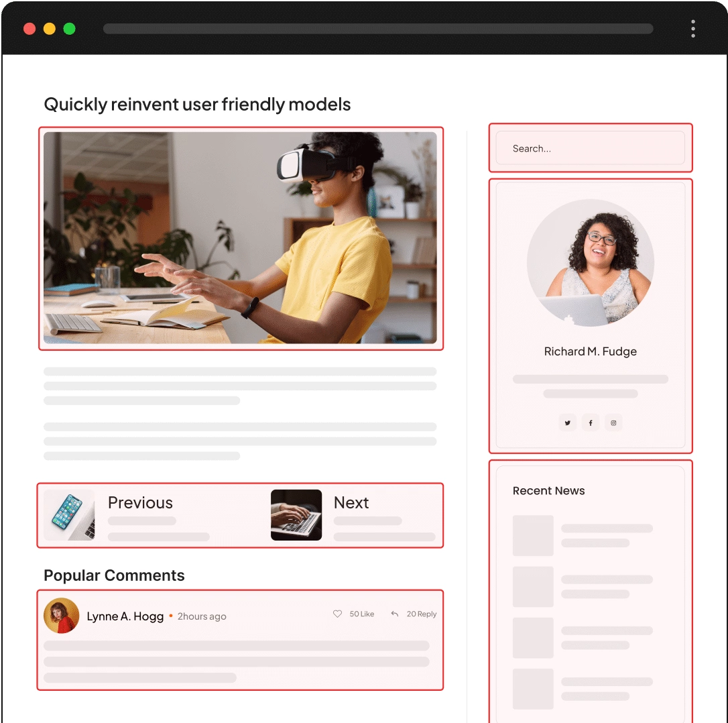Open the browser's three-dot menu
The width and height of the screenshot is (728, 723).
pos(693,28)
